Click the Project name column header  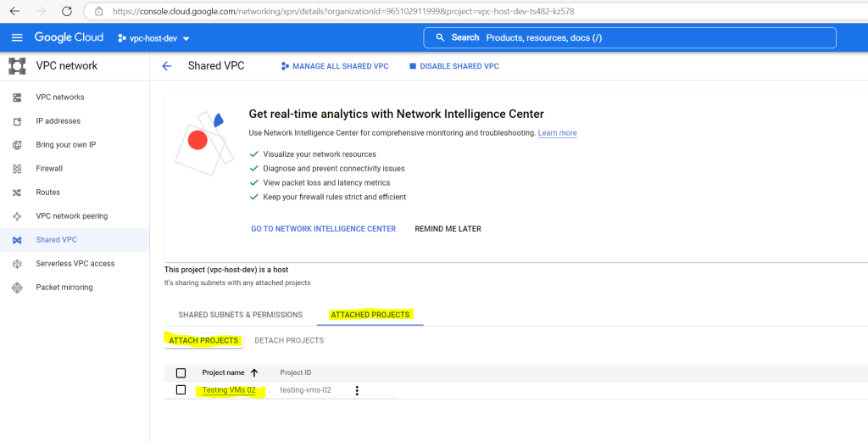coord(223,372)
